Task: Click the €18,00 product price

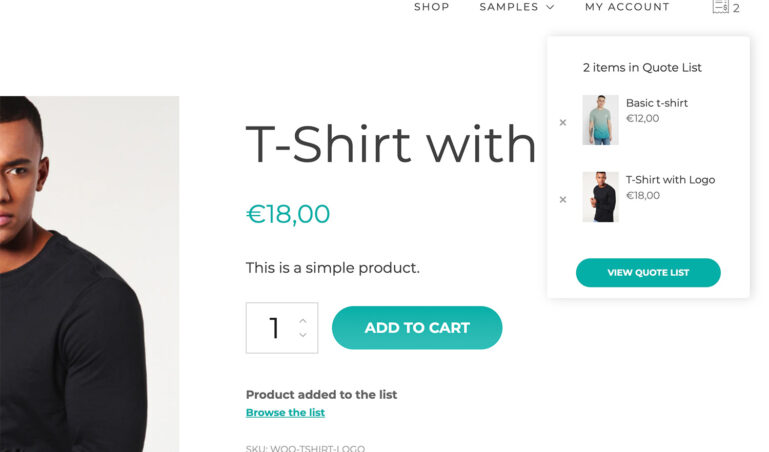Action: point(288,214)
